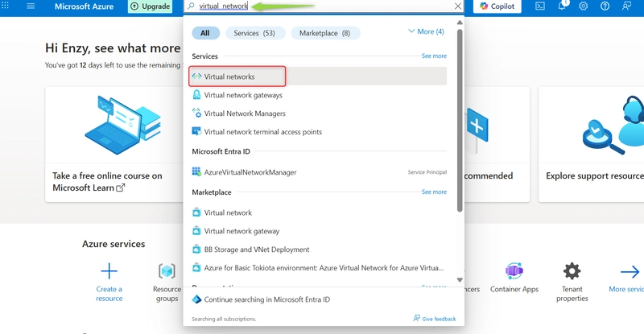
Task: Open Virtual networks service result
Action: pyautogui.click(x=318, y=76)
